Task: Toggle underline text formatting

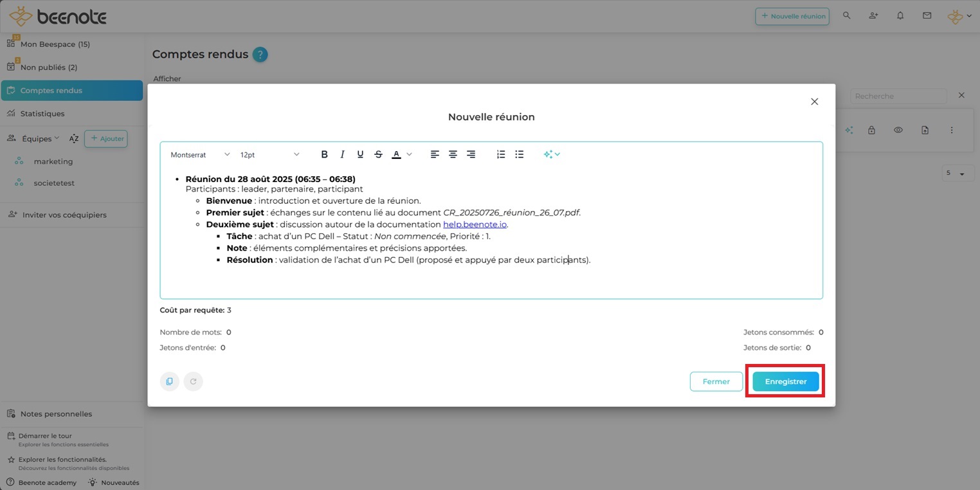Action: click(360, 154)
